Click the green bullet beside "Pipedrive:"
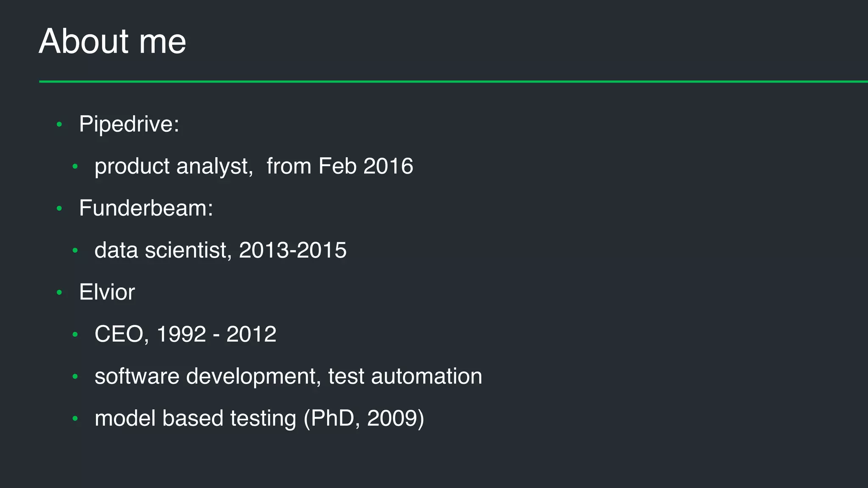868x488 pixels. [59, 125]
